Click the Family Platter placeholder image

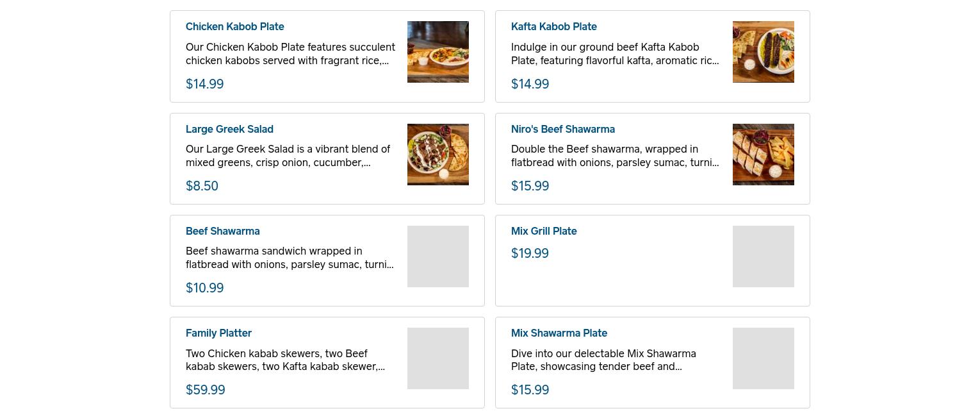(x=437, y=358)
